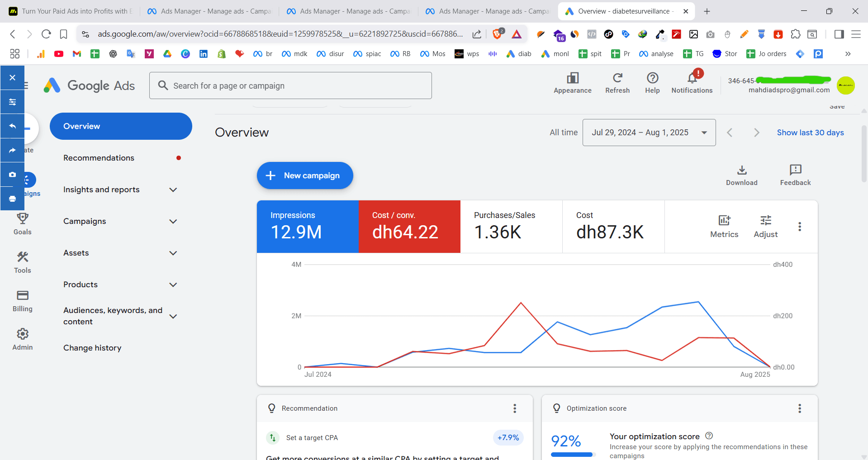Open the Goals trophy icon in sidebar
868x460 pixels.
(23, 218)
